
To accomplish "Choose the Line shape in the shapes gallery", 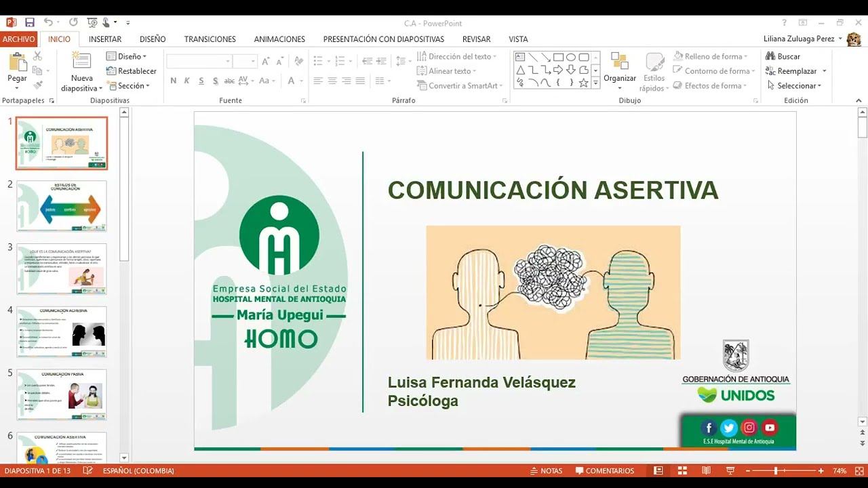I will point(533,57).
